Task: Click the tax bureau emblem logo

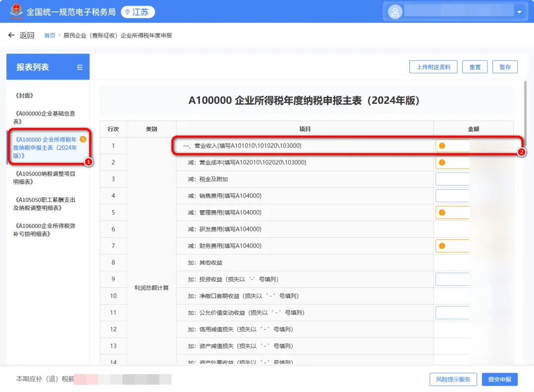Action: pyautogui.click(x=16, y=11)
